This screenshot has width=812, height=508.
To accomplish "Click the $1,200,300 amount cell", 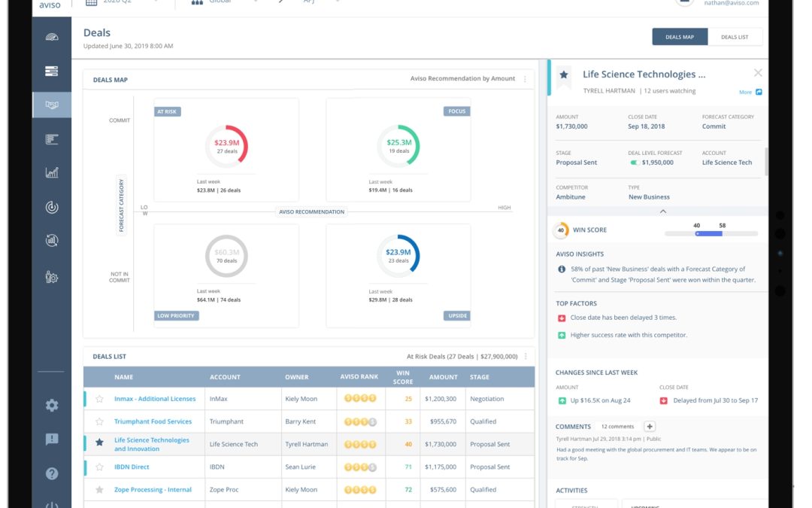I will tap(441, 399).
